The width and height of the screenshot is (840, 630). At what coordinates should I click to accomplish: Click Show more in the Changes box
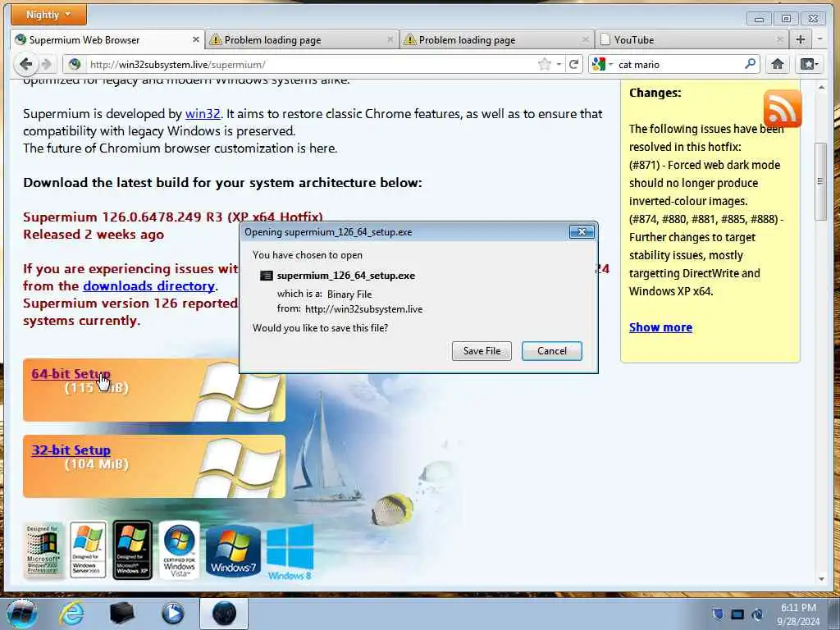pyautogui.click(x=660, y=327)
